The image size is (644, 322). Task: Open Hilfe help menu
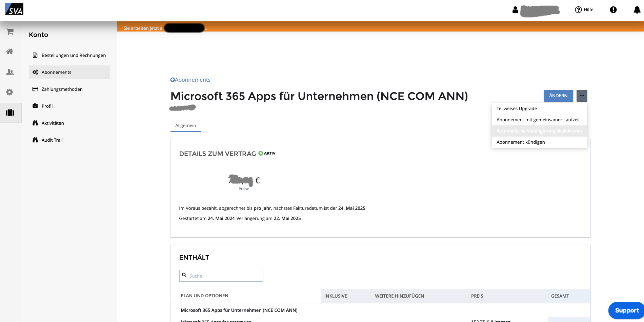point(584,10)
